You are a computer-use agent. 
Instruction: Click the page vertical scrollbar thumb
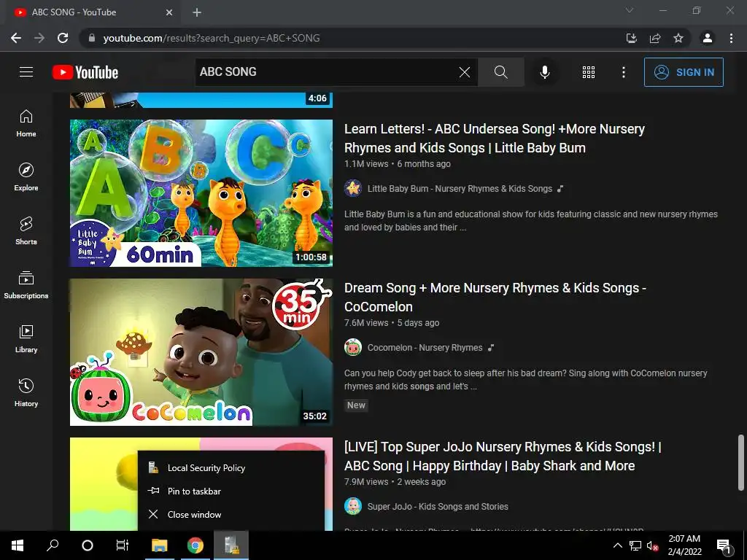(x=741, y=462)
